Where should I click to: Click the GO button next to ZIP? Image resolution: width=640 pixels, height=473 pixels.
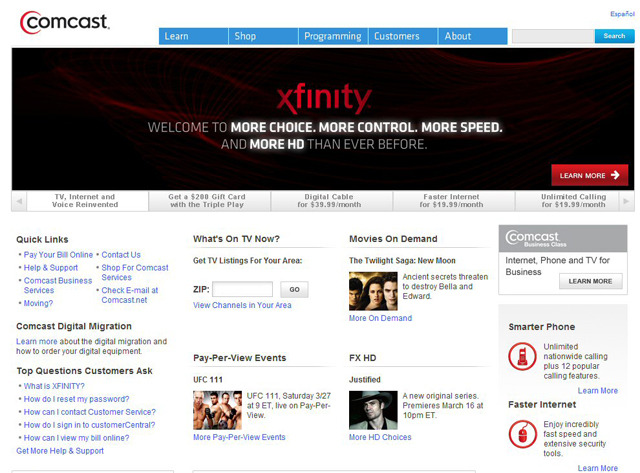(x=294, y=289)
